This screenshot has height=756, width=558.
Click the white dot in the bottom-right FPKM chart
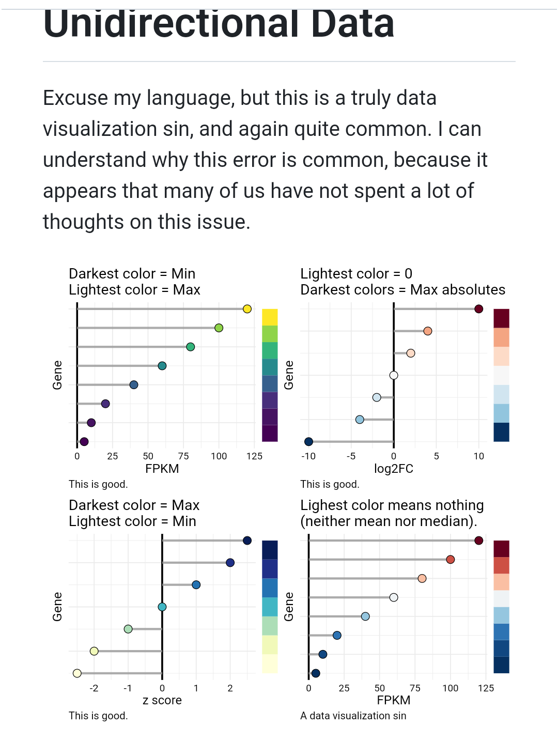[x=394, y=597]
